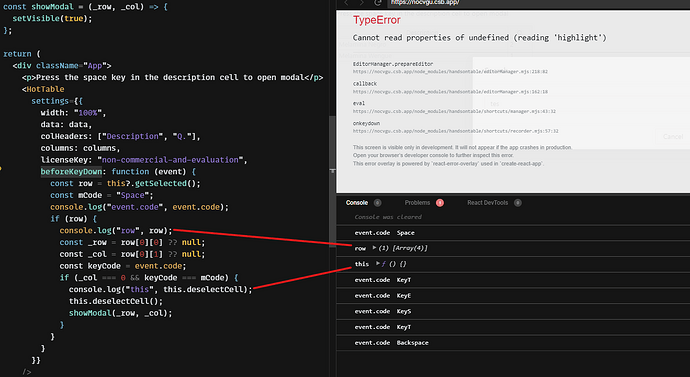The image size is (690, 377).
Task: Expand the row Array(4) console entry
Action: (374, 248)
